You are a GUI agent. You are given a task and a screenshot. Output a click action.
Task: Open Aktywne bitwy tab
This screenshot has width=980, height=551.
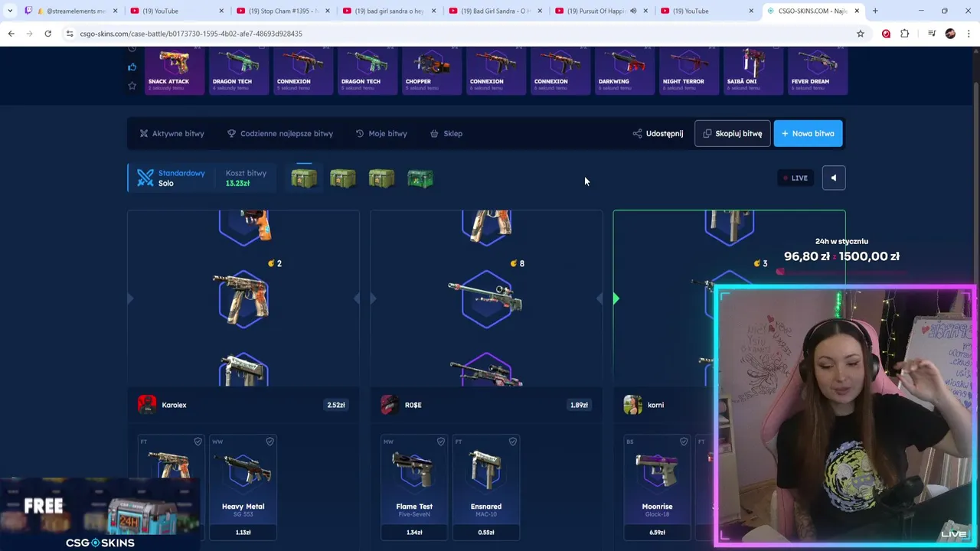(172, 133)
